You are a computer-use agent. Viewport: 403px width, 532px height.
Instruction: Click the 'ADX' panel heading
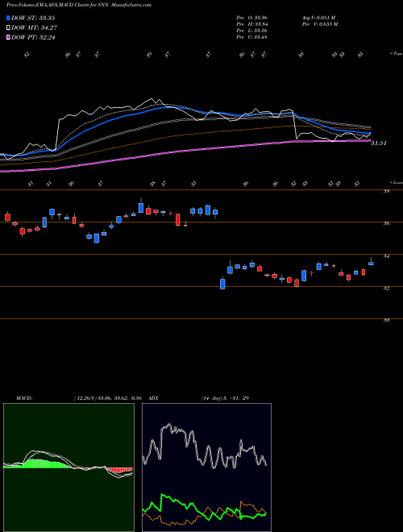pyautogui.click(x=153, y=398)
